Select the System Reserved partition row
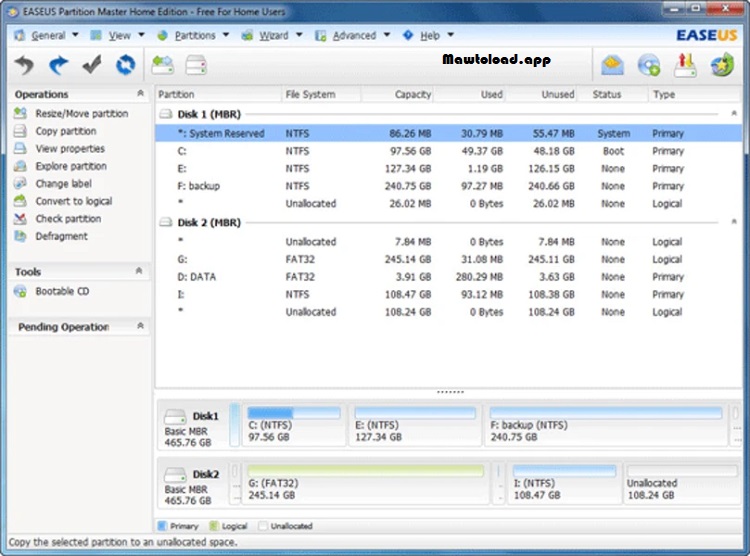 point(448,133)
